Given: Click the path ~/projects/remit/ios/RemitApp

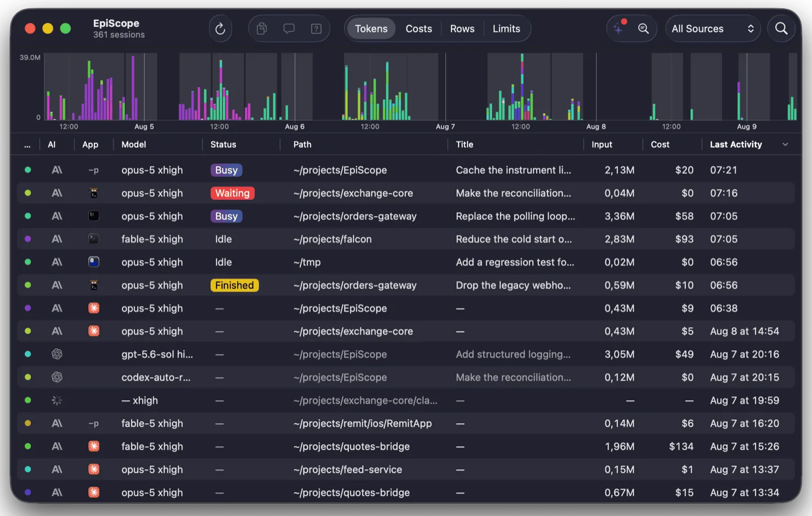Looking at the screenshot, I should [363, 424].
